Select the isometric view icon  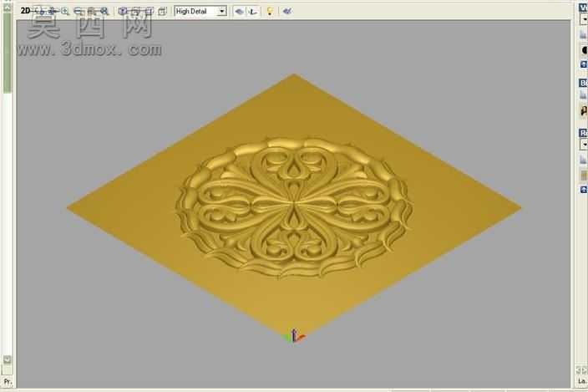click(122, 11)
